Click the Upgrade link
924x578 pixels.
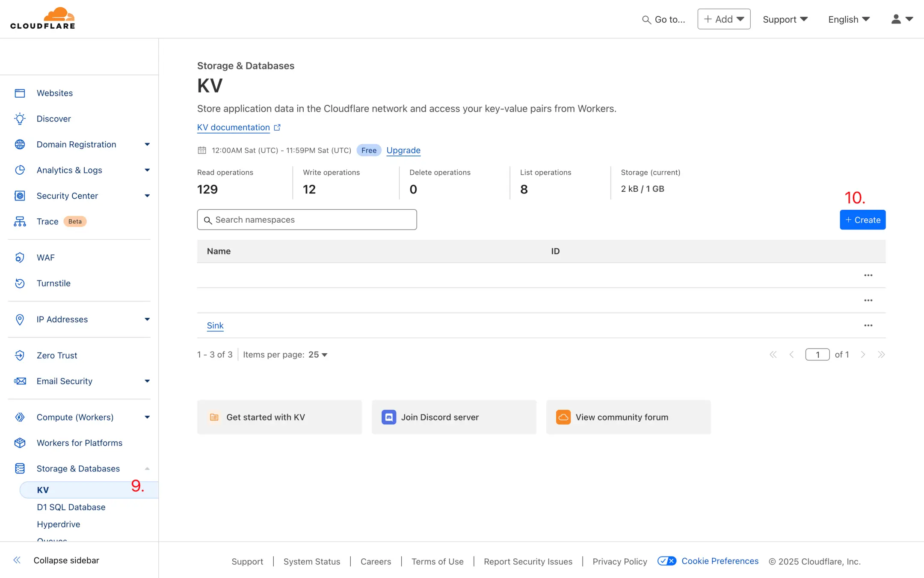click(x=403, y=150)
